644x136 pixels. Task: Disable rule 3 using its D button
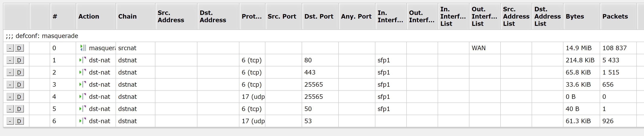click(x=19, y=85)
